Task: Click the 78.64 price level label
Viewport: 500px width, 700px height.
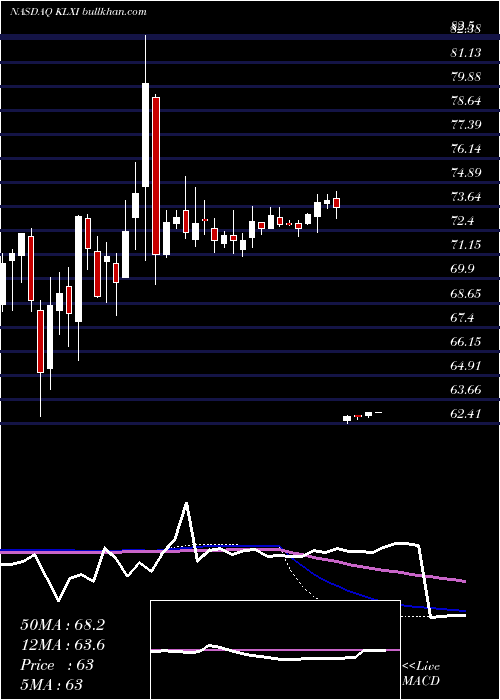Action: [466, 101]
